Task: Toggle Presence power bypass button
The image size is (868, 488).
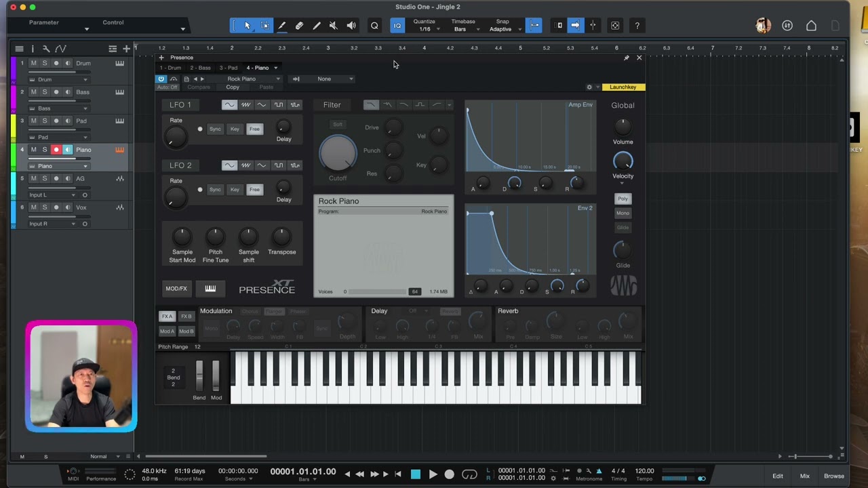Action: click(161, 79)
